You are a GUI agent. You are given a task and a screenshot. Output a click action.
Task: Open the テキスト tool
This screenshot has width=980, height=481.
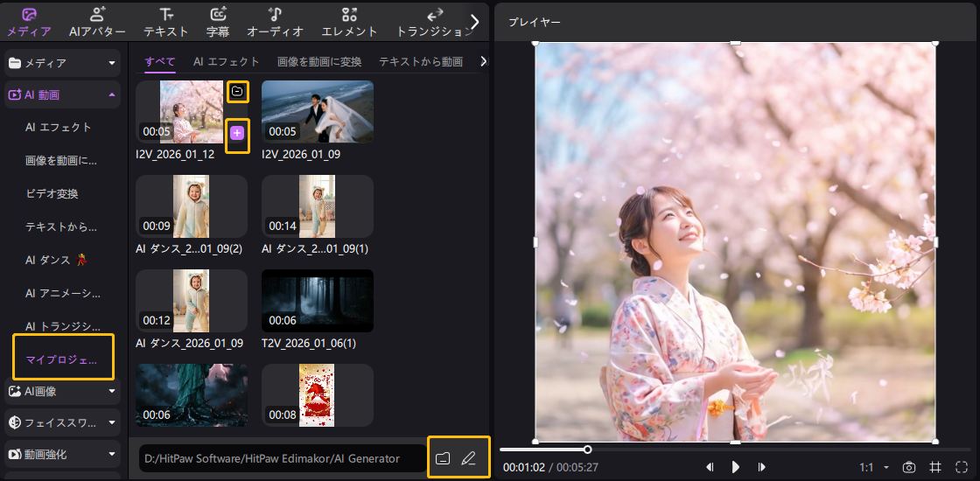165,23
